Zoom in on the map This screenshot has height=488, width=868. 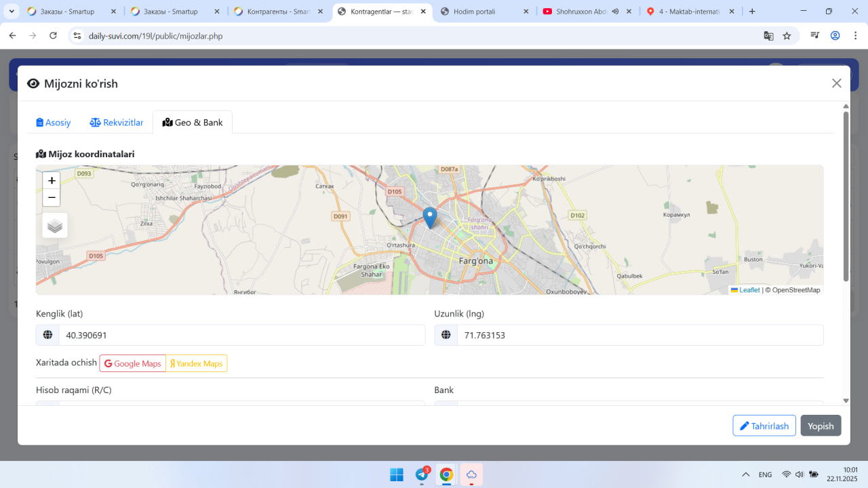pyautogui.click(x=52, y=181)
